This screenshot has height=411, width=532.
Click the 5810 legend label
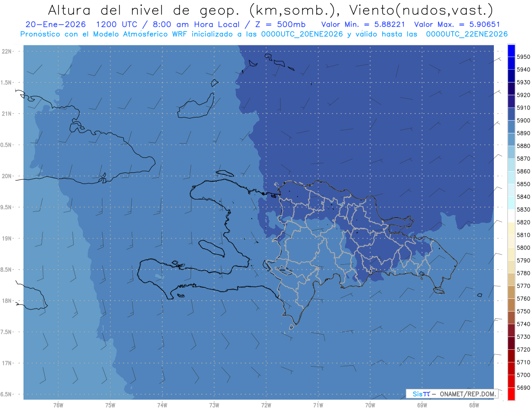[x=523, y=235]
